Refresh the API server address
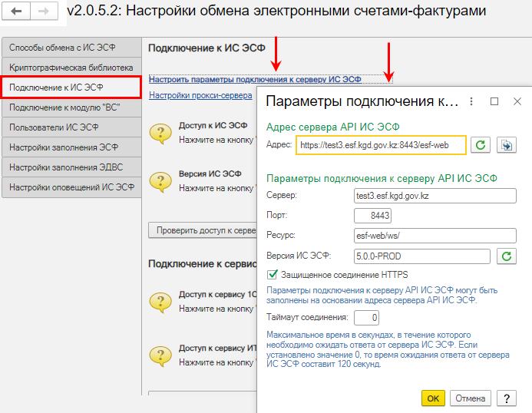The width and height of the screenshot is (532, 413). point(481,145)
